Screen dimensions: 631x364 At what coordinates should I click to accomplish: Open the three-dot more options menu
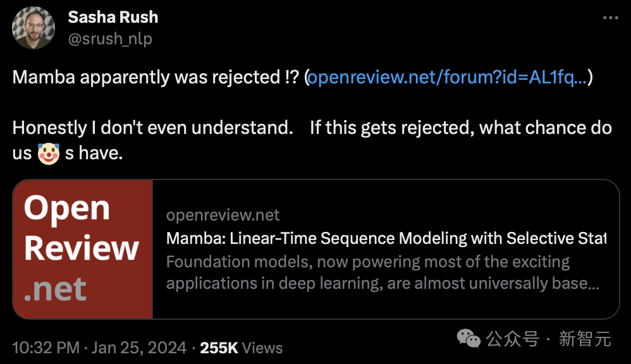[610, 18]
